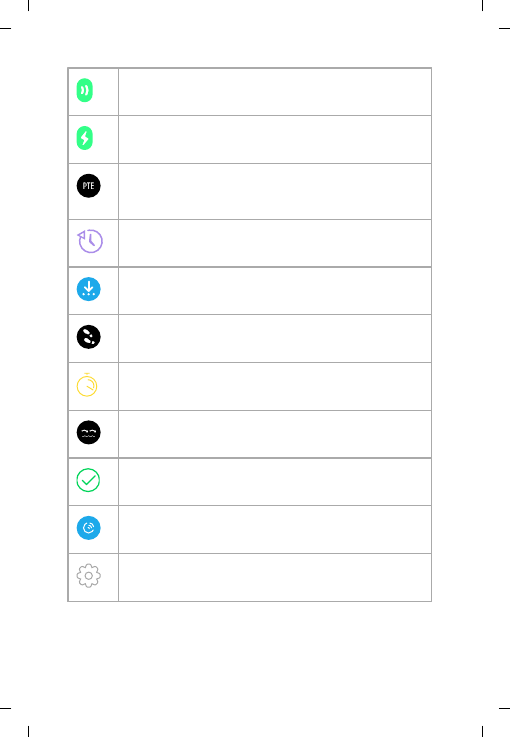Viewport: 510px width, 737px height.
Task: Click the green lightning bolt charging icon
Action: coord(85,138)
